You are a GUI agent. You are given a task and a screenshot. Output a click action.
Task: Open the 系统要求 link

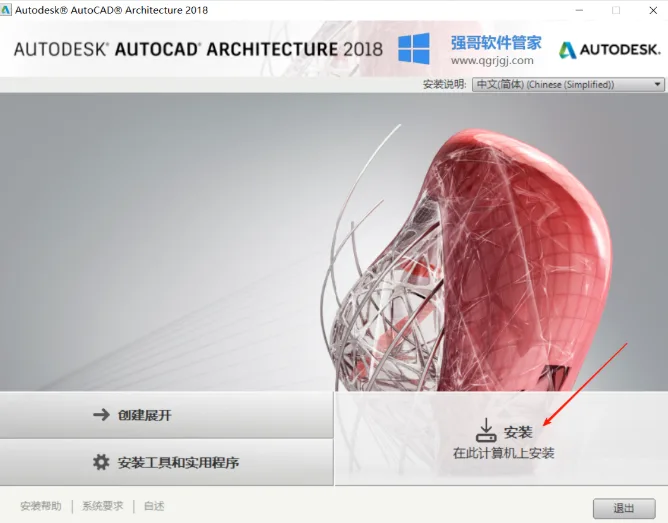103,506
